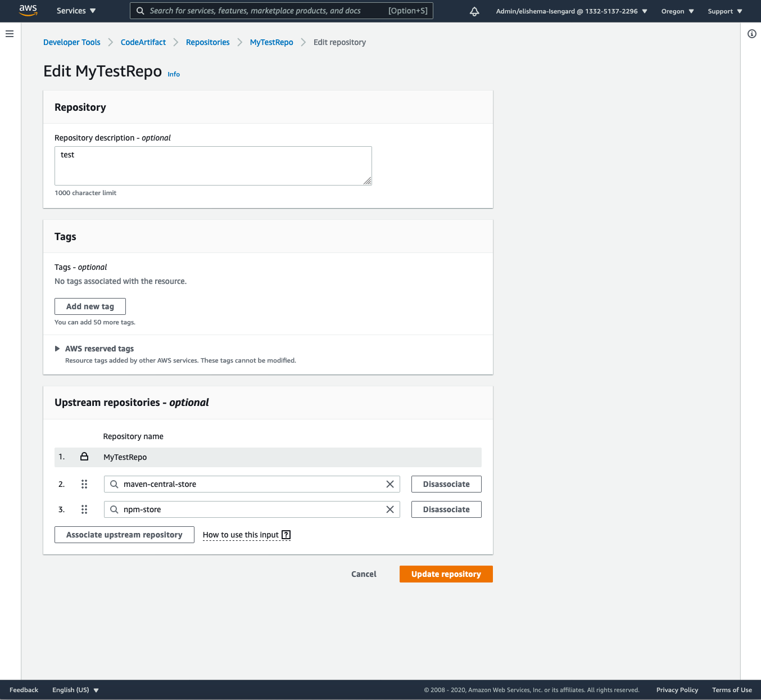Open the Oregon region dropdown
761x700 pixels.
(x=677, y=11)
